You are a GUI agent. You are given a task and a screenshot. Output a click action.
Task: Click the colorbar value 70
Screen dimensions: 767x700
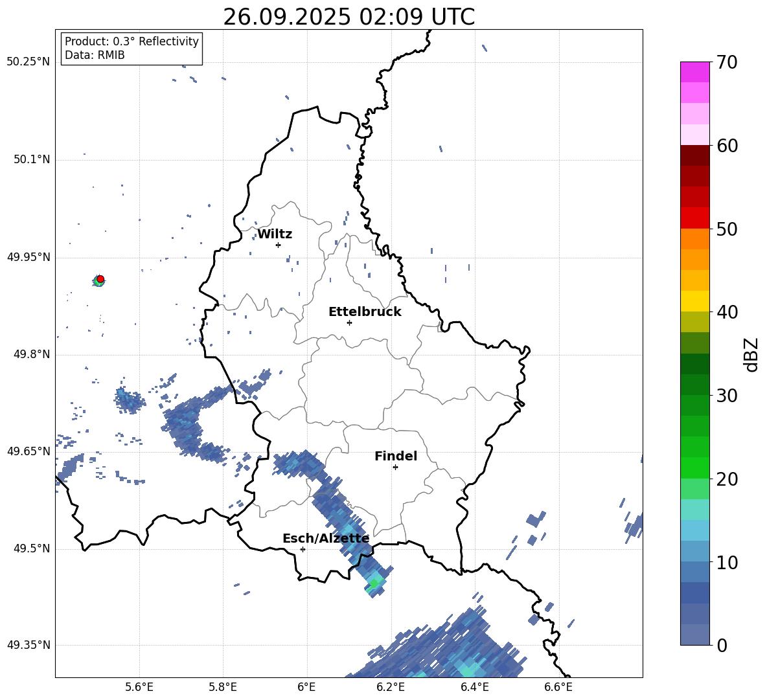tap(727, 63)
